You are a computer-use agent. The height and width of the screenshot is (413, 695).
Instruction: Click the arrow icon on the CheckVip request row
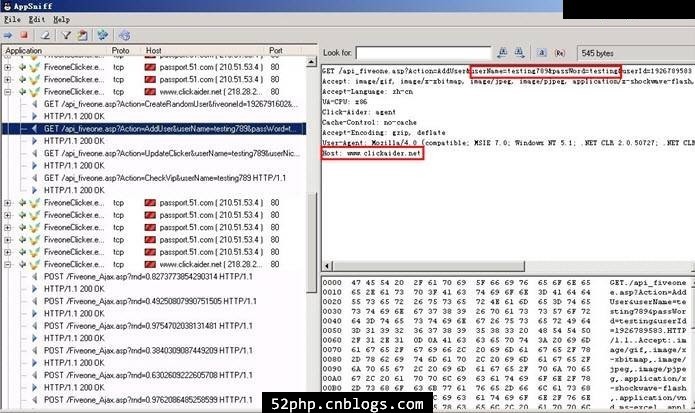35,178
